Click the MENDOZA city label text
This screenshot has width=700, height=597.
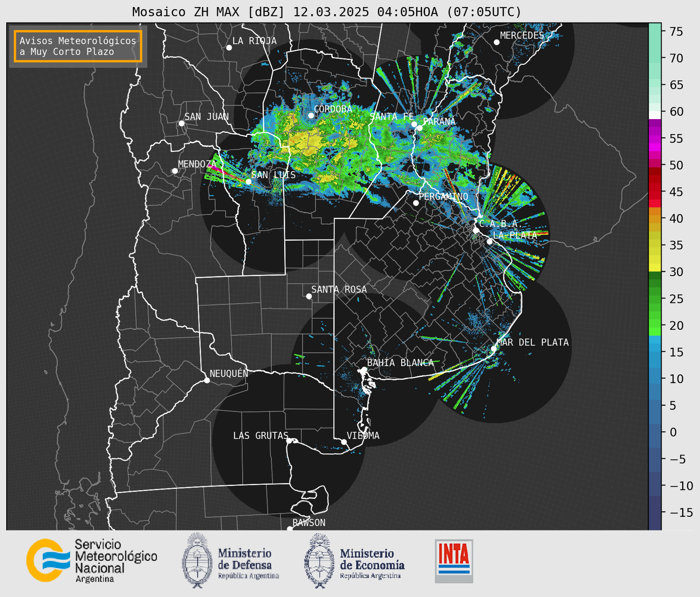pyautogui.click(x=198, y=164)
